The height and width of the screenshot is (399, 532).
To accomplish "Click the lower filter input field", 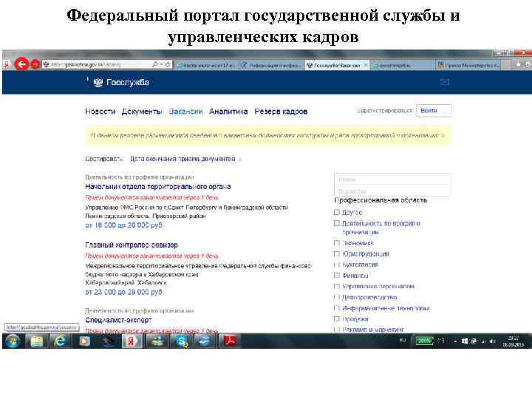I will [392, 191].
